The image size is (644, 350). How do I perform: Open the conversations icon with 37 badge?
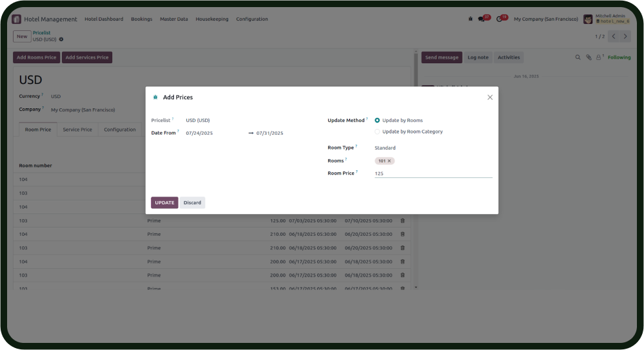[x=482, y=19]
